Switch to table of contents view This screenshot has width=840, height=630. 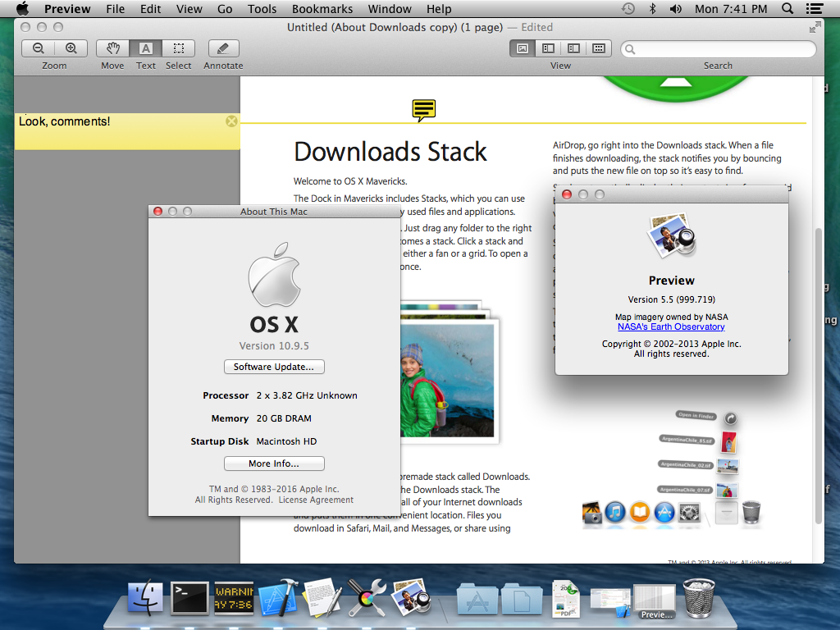(x=573, y=48)
